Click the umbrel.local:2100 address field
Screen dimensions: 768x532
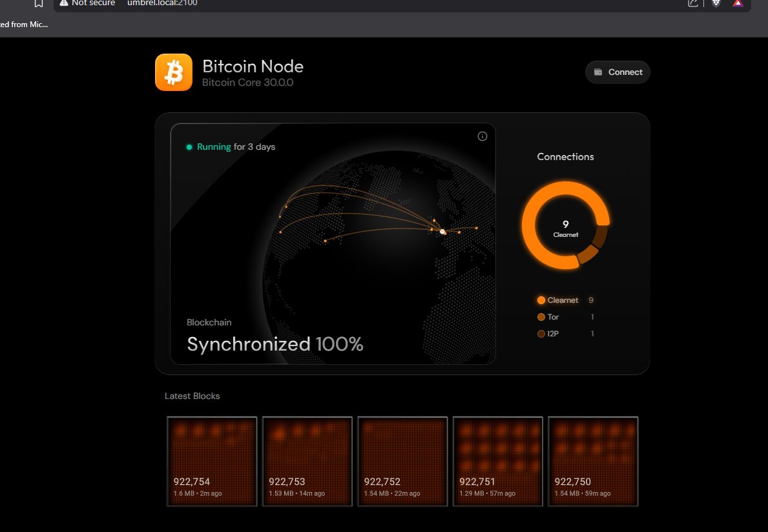click(x=162, y=3)
